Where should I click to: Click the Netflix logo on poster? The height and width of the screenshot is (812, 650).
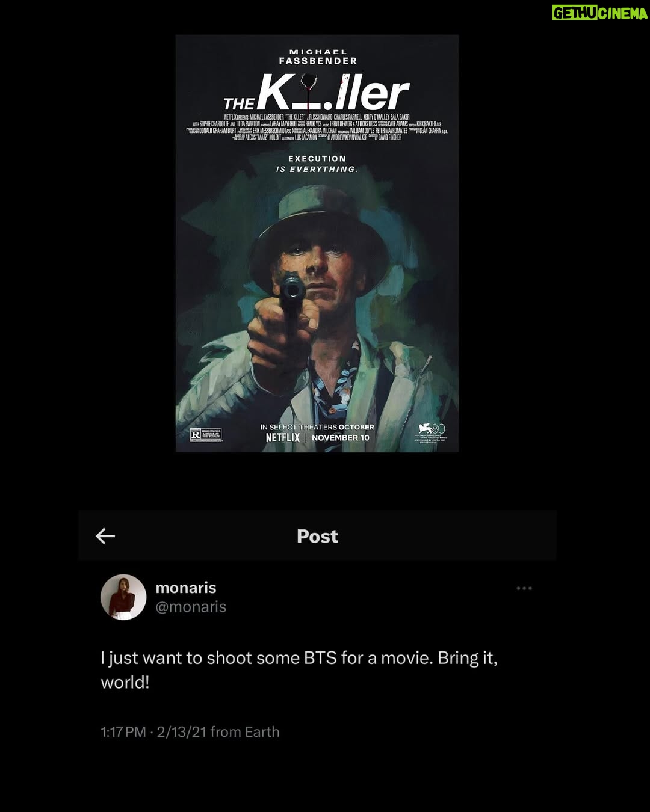[x=283, y=438]
